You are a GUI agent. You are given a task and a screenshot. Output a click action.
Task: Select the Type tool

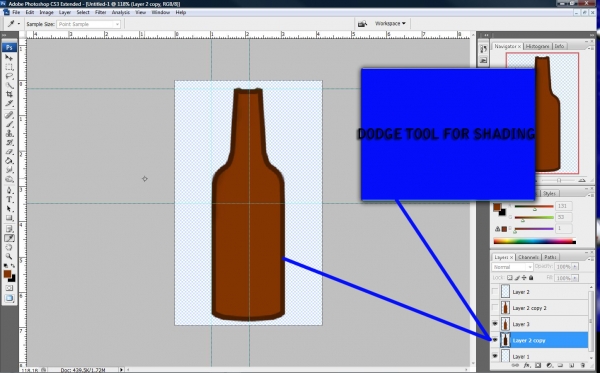point(9,200)
